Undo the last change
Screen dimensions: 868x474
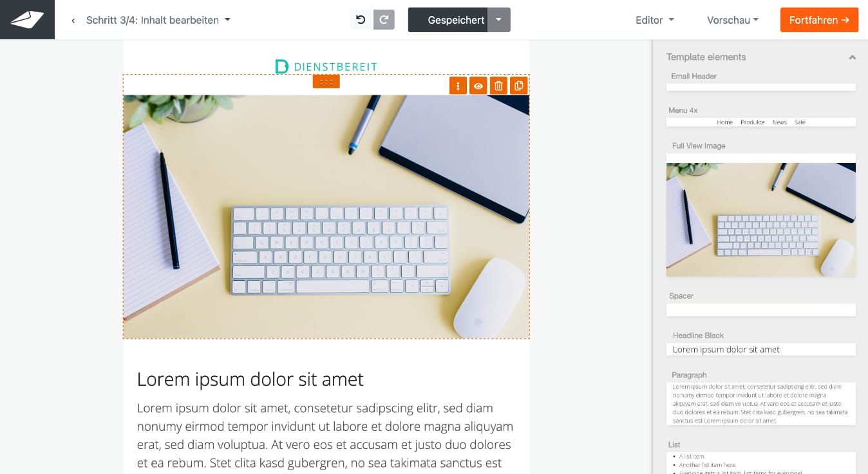tap(361, 20)
